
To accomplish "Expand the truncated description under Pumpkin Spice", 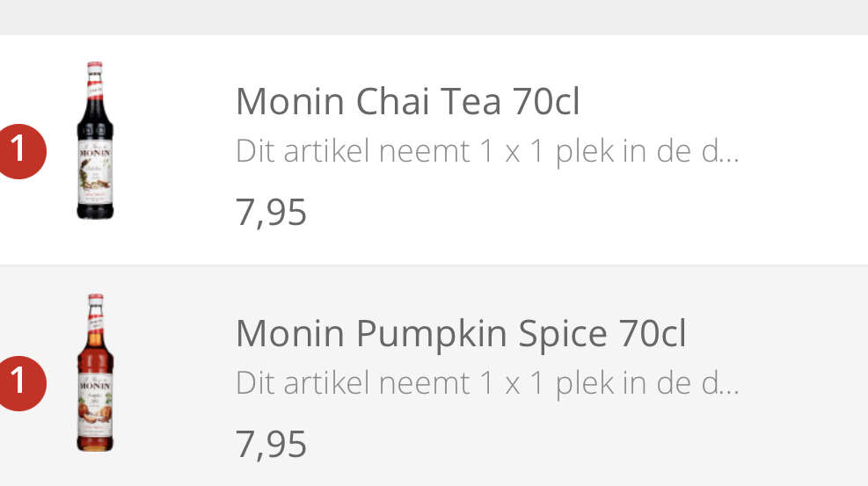I will (487, 383).
